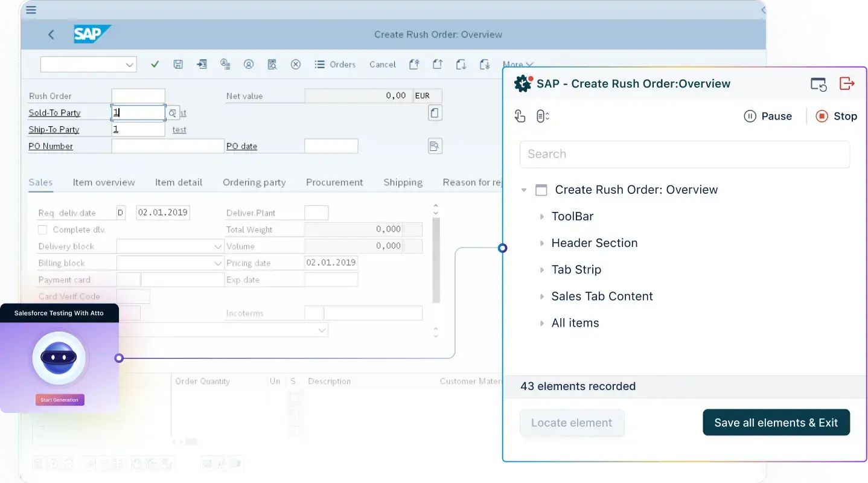Click the circled X cancel icon

point(295,64)
